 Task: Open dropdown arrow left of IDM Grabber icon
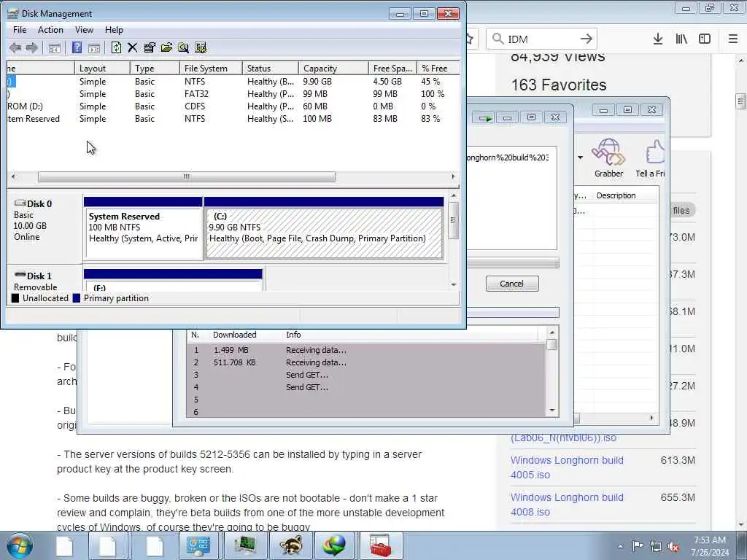[580, 157]
